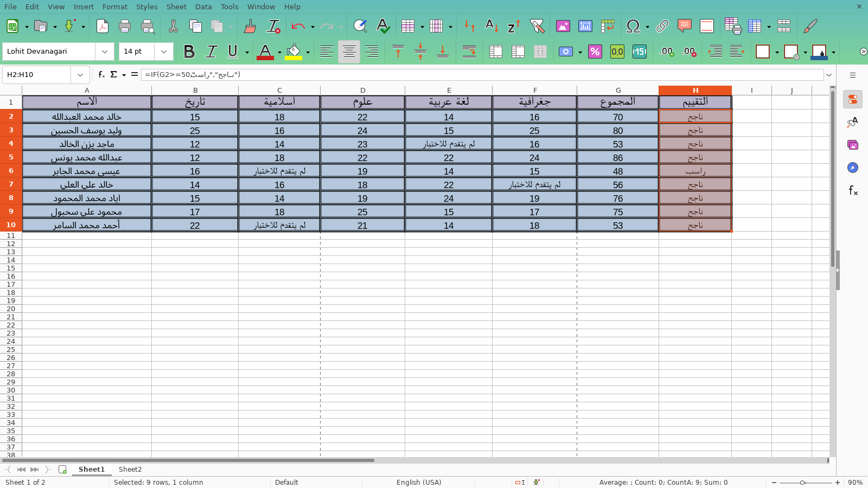Apply the yellow background color swatch

[x=293, y=52]
